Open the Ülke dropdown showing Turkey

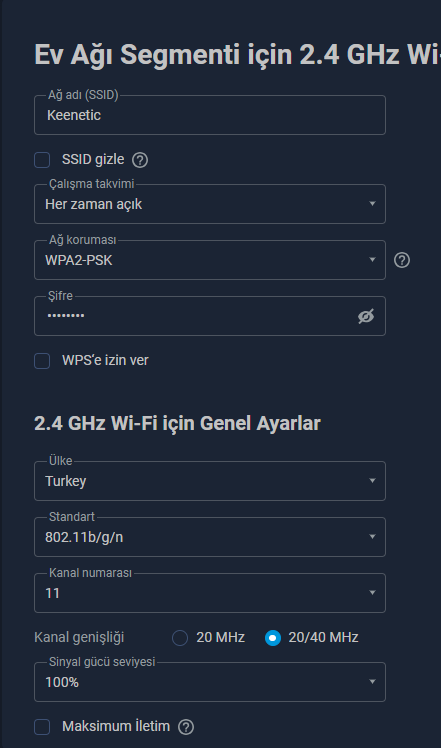click(210, 481)
